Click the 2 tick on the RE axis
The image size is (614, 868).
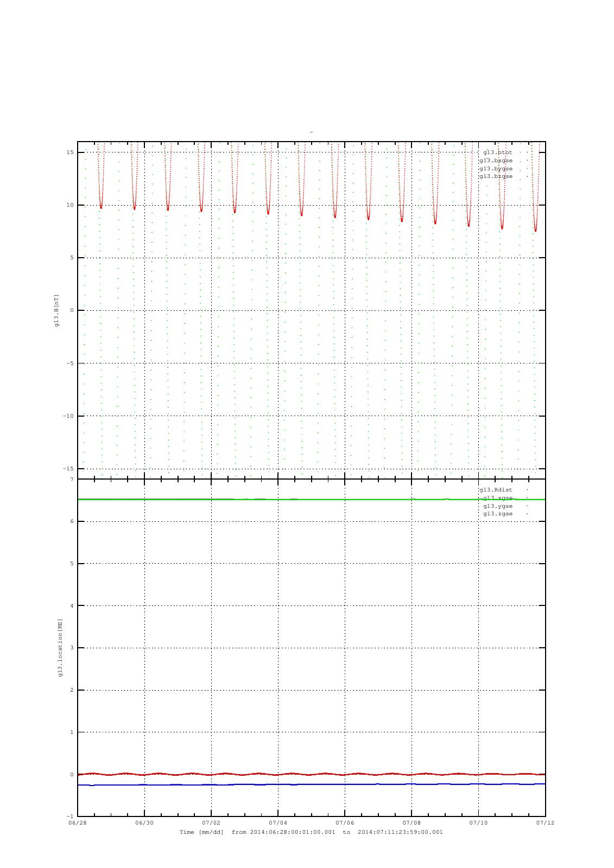(72, 690)
